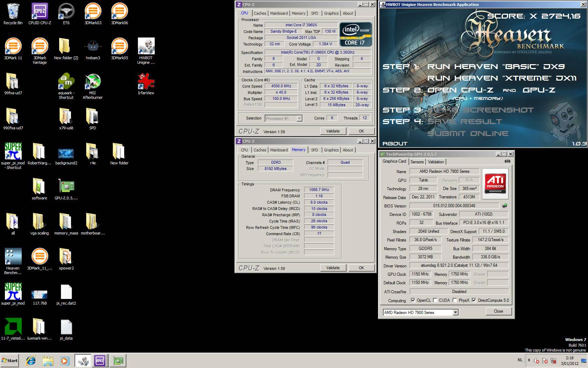Switch to Caches tab in top CPU-Z window
This screenshot has width=588, height=368.
(260, 13)
